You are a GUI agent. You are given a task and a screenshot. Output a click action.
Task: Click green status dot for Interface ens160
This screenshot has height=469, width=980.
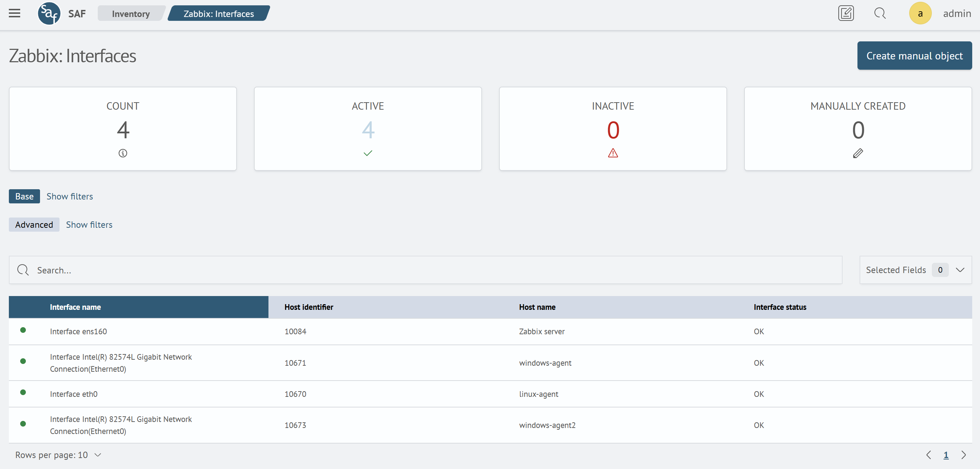pyautogui.click(x=23, y=330)
